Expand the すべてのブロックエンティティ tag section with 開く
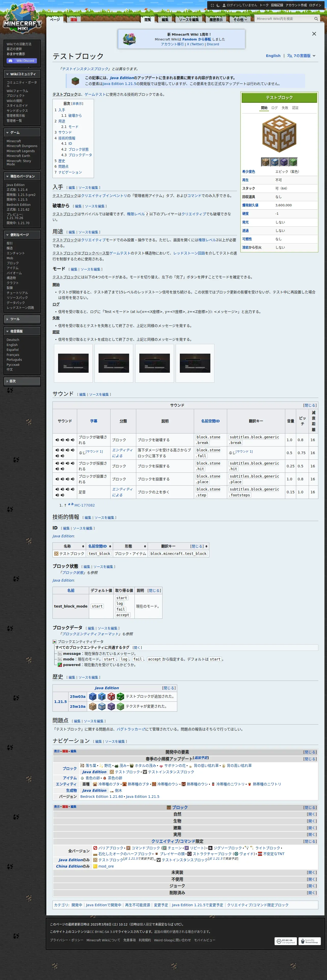Image resolution: width=327 pixels, height=980 pixels. 137,647
